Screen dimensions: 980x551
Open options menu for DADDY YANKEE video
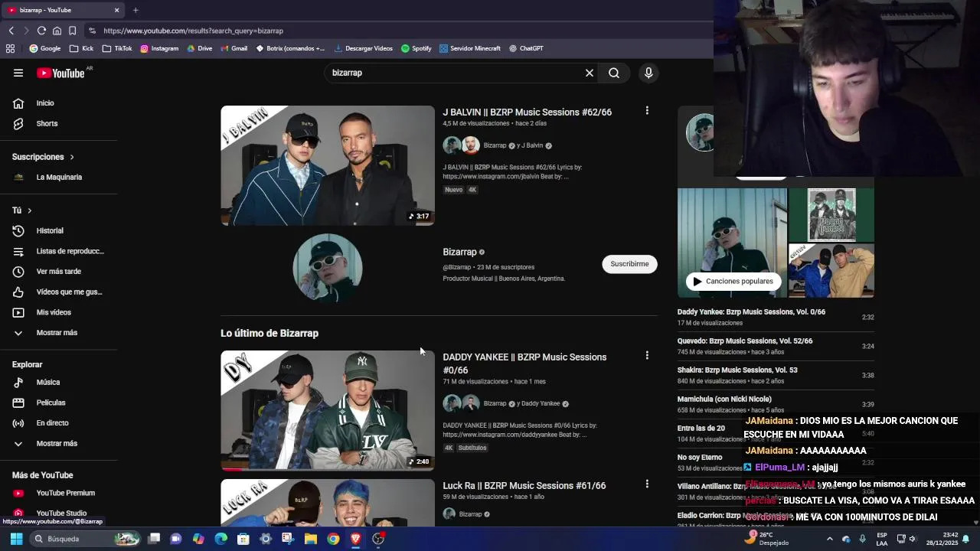click(647, 356)
